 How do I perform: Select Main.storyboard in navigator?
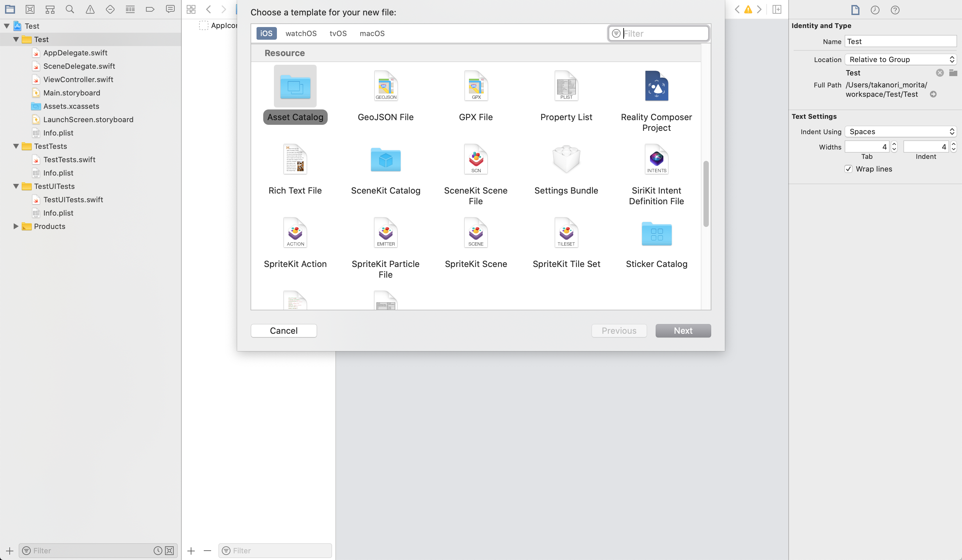tap(71, 93)
